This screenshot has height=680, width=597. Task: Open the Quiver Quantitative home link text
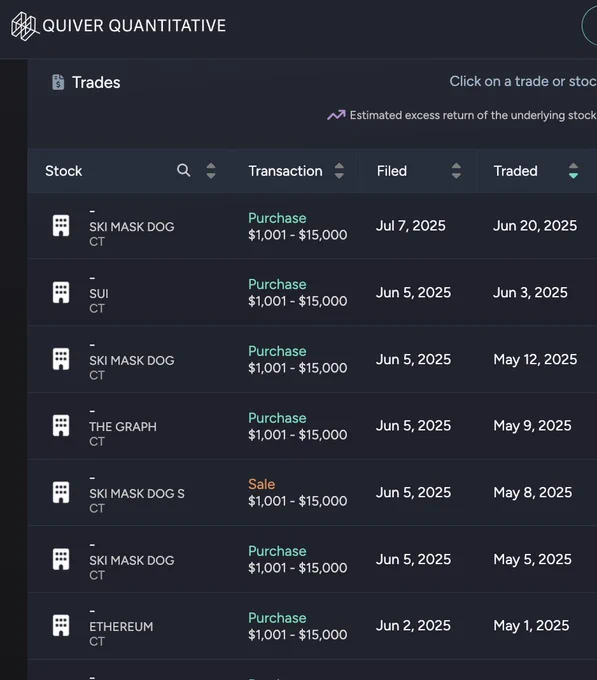(134, 26)
